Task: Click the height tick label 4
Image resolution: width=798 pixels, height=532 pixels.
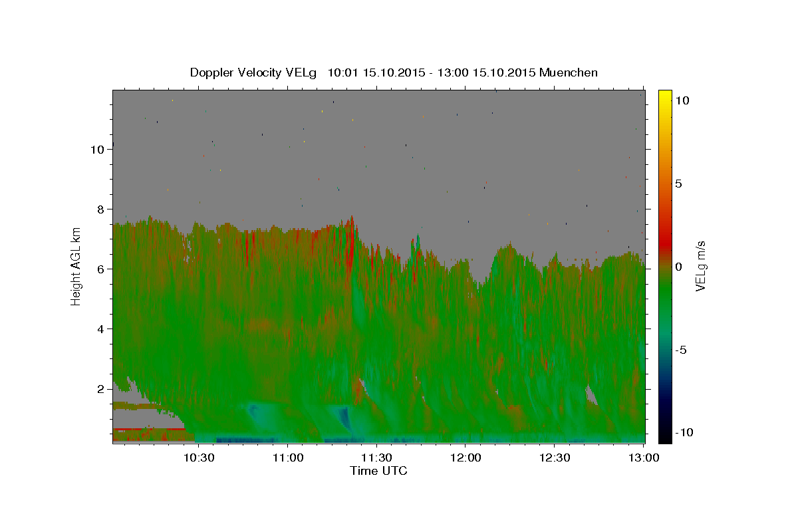Action: click(x=101, y=329)
